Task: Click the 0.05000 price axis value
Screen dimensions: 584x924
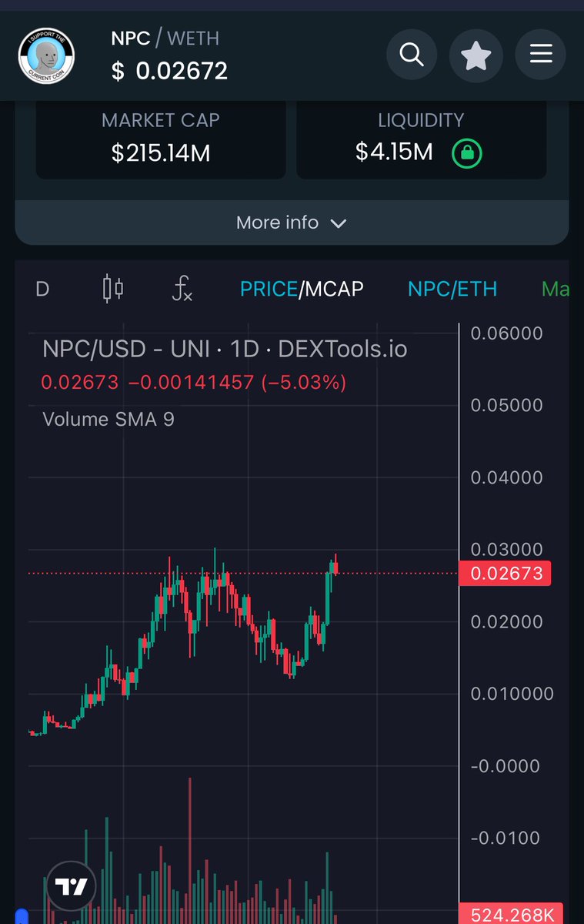Action: 507,406
